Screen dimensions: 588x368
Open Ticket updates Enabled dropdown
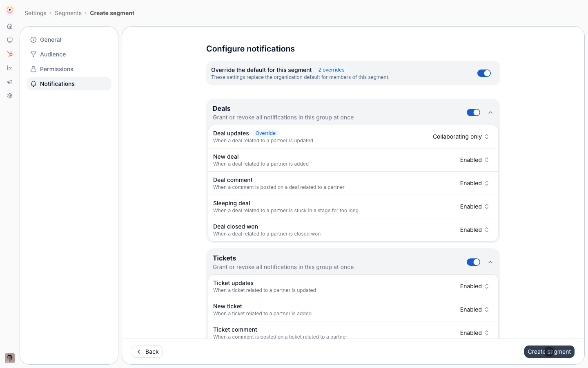(474, 286)
